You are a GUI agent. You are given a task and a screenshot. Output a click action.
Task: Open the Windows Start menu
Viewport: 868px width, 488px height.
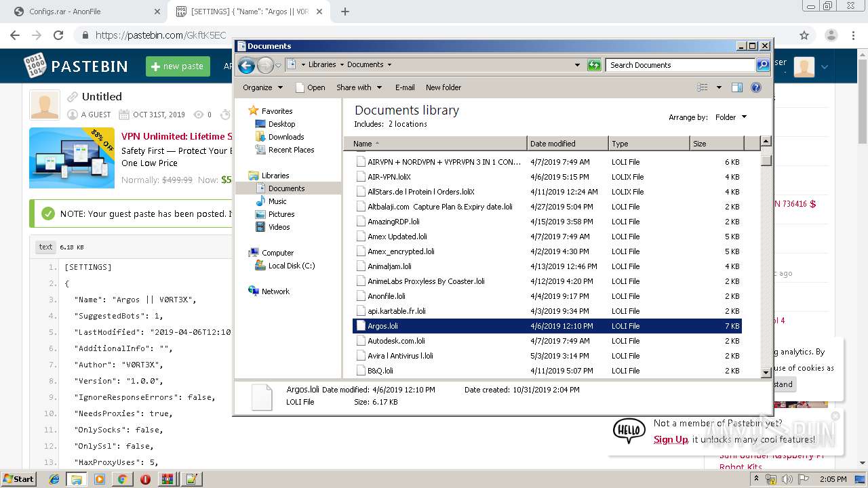(x=19, y=479)
